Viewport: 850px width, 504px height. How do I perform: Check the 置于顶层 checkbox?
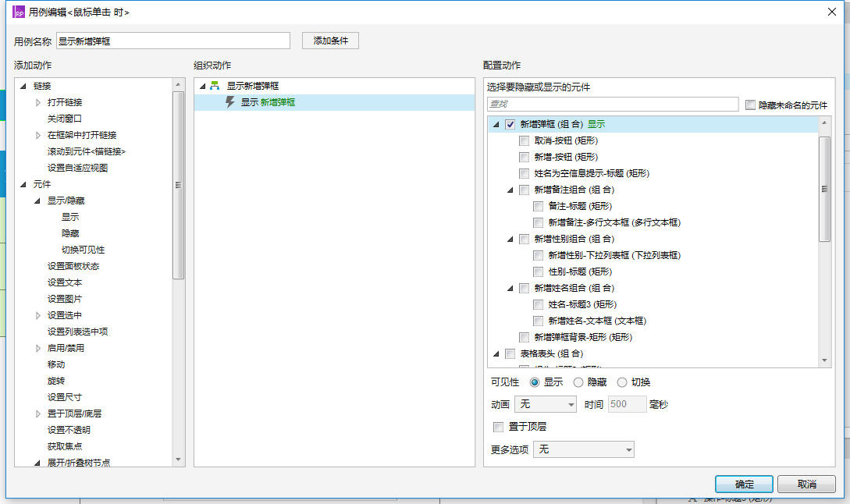[x=498, y=427]
